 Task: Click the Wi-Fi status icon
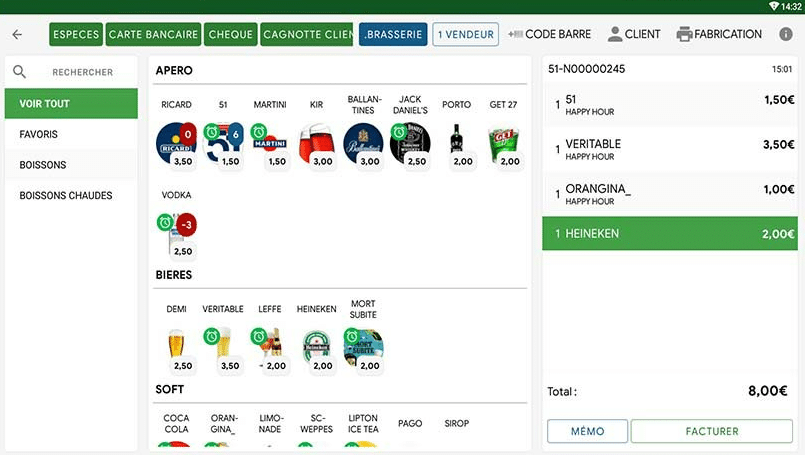(x=774, y=6)
